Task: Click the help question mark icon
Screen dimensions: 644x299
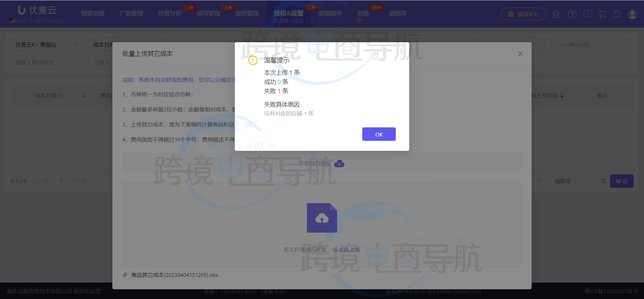Action: click(x=572, y=14)
